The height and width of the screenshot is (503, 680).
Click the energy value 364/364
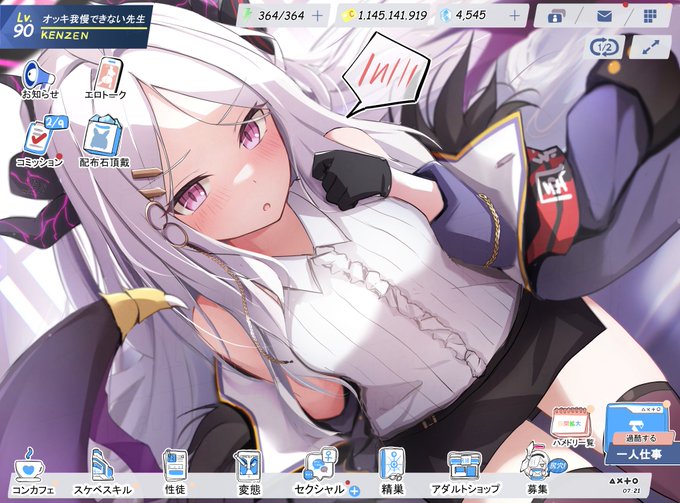click(x=281, y=16)
